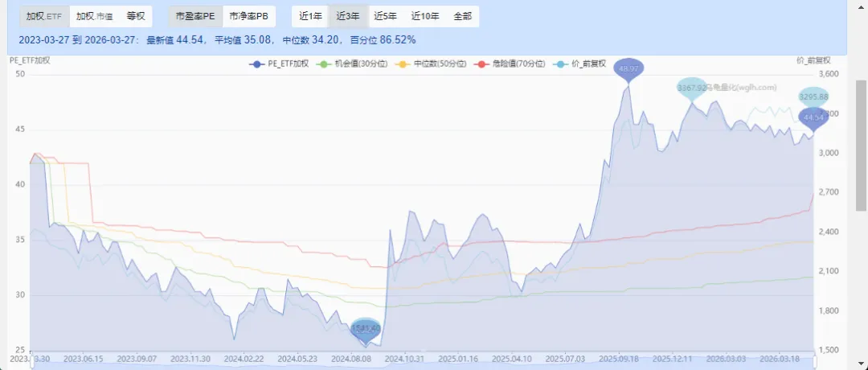The height and width of the screenshot is (370, 868).
Task: Show the full history with 全部
Action: point(463,17)
